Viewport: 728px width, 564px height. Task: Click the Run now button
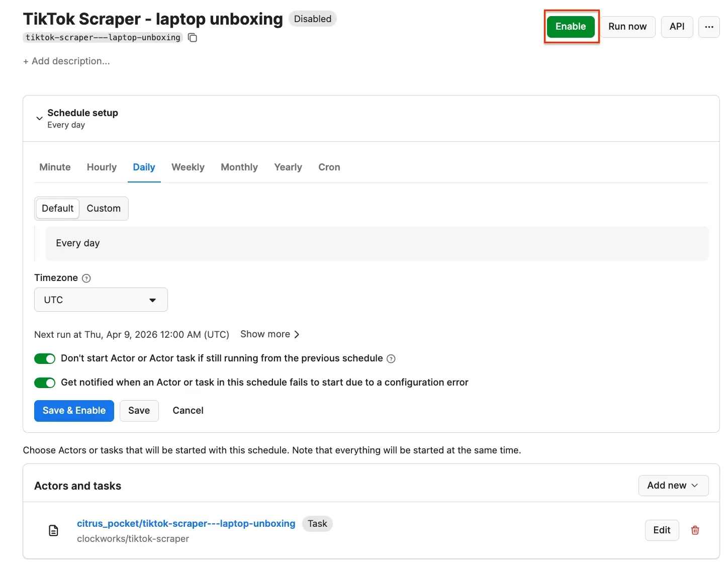coord(627,27)
